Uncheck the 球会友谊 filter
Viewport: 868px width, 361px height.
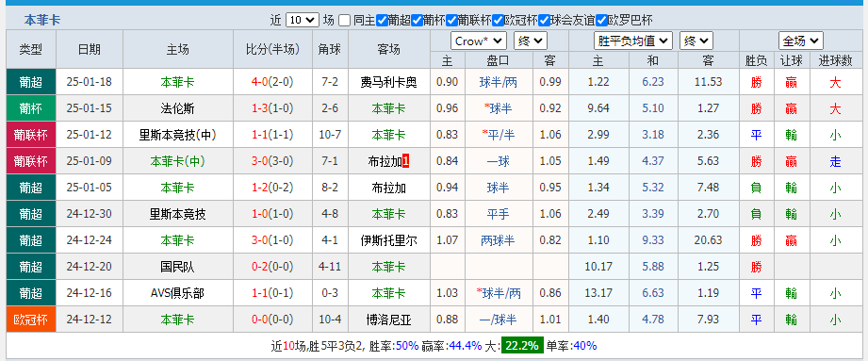tap(545, 21)
